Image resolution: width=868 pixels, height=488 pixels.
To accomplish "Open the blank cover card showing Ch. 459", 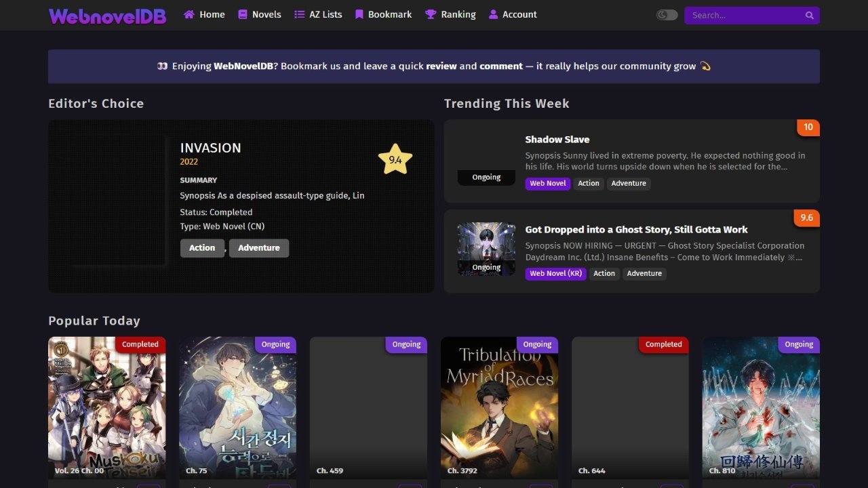I will pyautogui.click(x=368, y=408).
